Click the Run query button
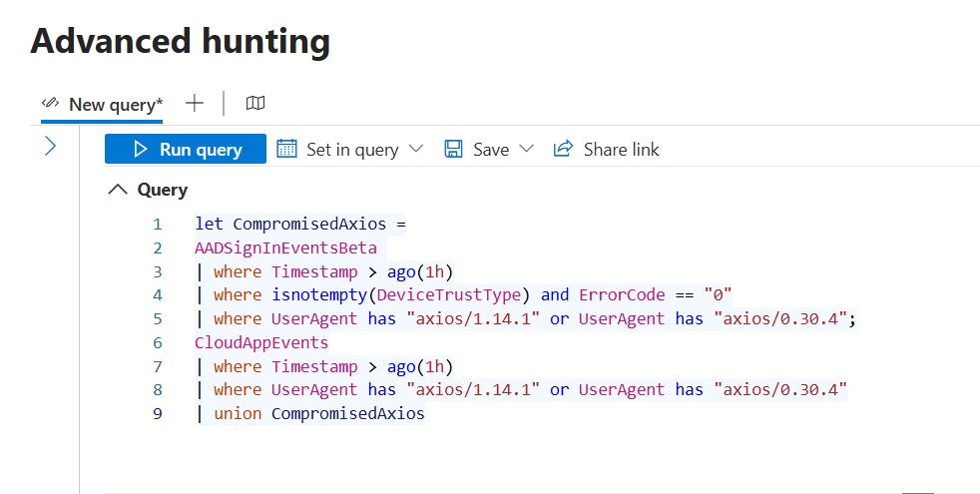The height and width of the screenshot is (494, 980). click(x=186, y=149)
